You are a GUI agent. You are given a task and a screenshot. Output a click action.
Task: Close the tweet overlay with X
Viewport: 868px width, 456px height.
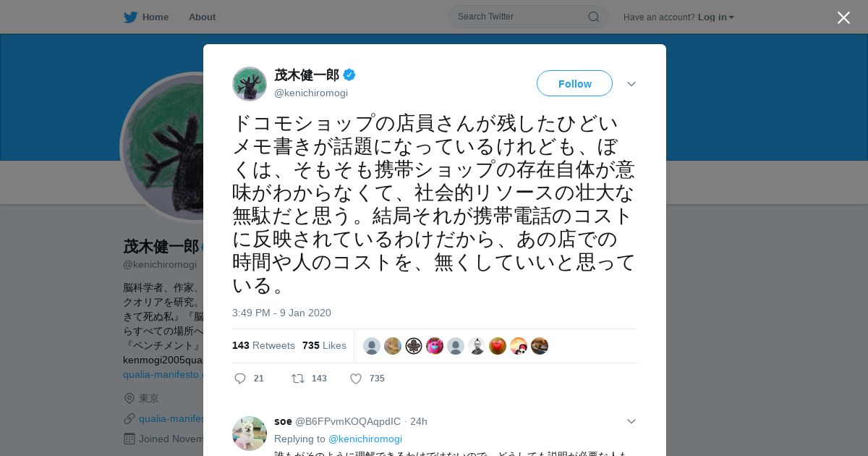(x=843, y=17)
